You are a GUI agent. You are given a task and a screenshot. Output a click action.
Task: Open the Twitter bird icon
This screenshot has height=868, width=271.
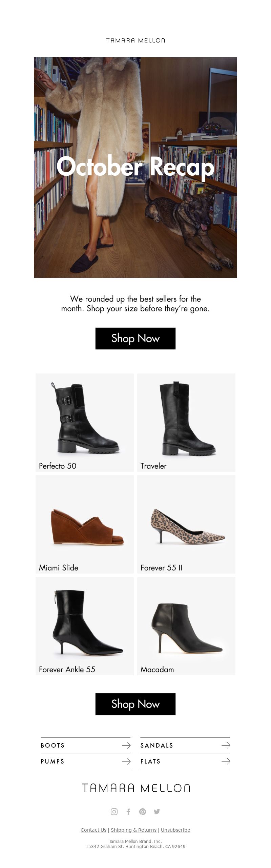[x=157, y=811]
